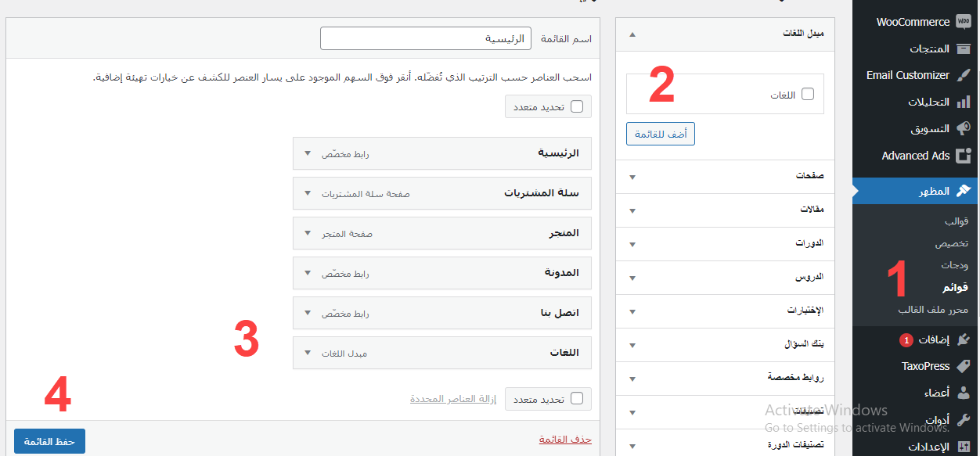Open the المنتجات sidebar menu
980x456 pixels.
(x=917, y=48)
